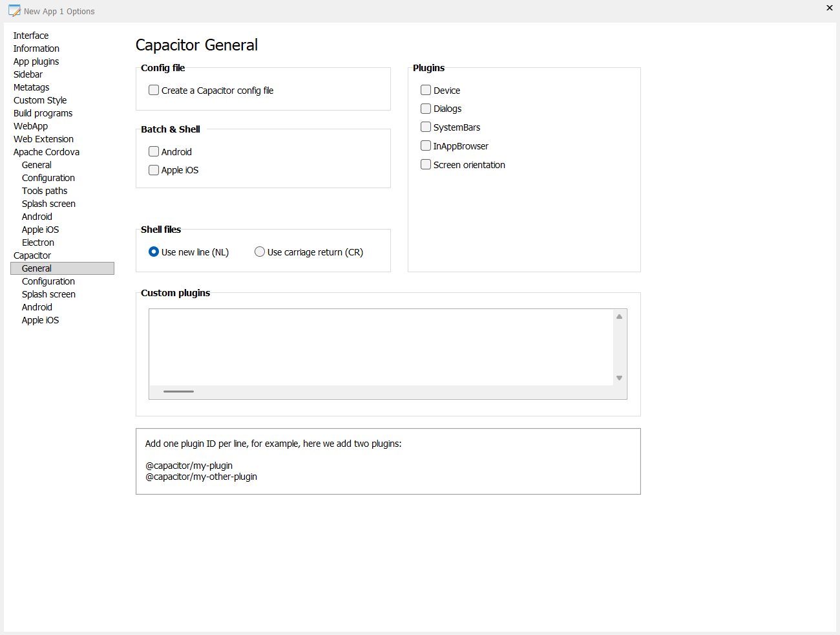Open the App plugins section
840x635 pixels.
(36, 61)
